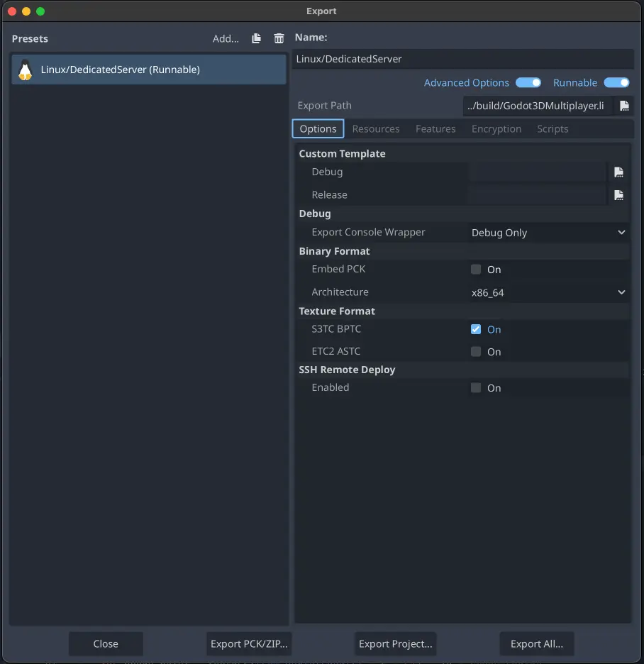
Task: Click the preset Name input field
Action: (462, 59)
